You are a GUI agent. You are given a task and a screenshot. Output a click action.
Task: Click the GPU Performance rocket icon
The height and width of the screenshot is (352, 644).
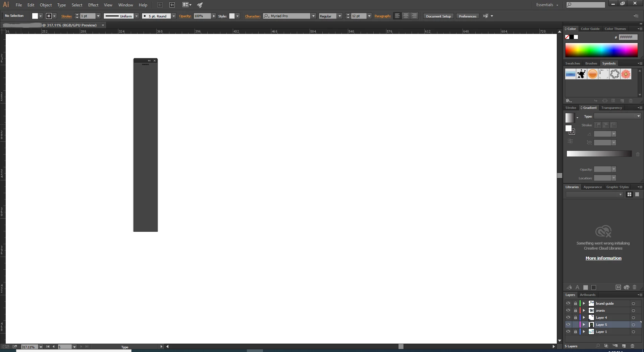pos(200,5)
